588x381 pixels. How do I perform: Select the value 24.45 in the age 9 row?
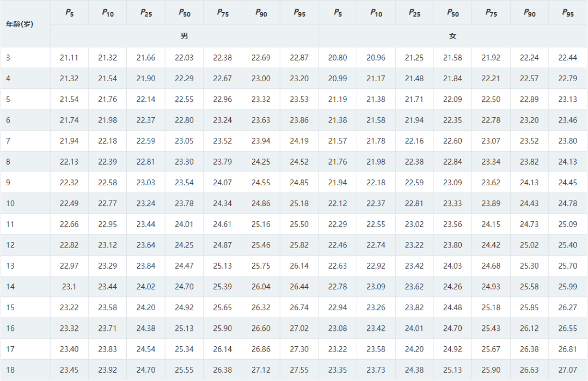(567, 183)
